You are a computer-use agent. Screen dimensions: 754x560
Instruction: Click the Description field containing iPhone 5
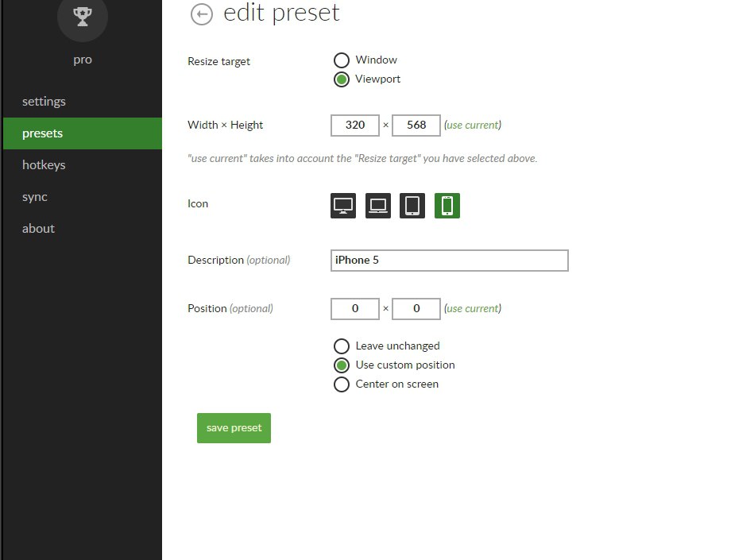[450, 260]
